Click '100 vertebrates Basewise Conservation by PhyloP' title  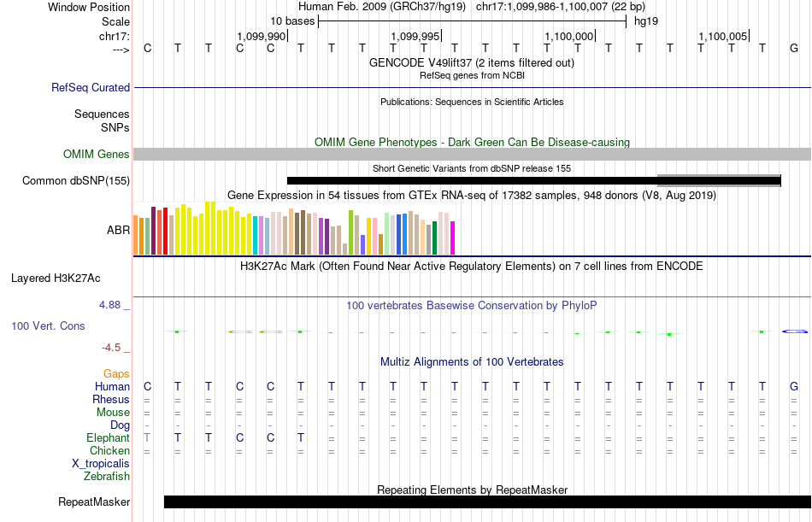click(472, 306)
